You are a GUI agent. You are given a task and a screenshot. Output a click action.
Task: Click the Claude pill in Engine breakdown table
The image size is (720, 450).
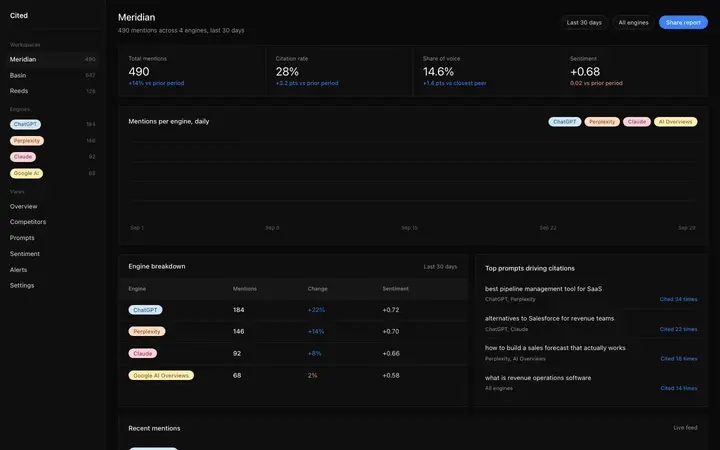pyautogui.click(x=143, y=354)
